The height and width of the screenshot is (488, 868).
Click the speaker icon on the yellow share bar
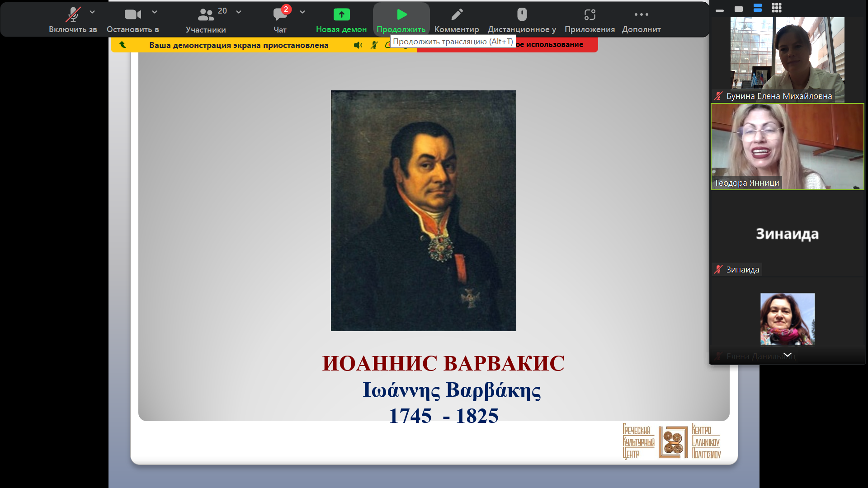click(x=358, y=45)
